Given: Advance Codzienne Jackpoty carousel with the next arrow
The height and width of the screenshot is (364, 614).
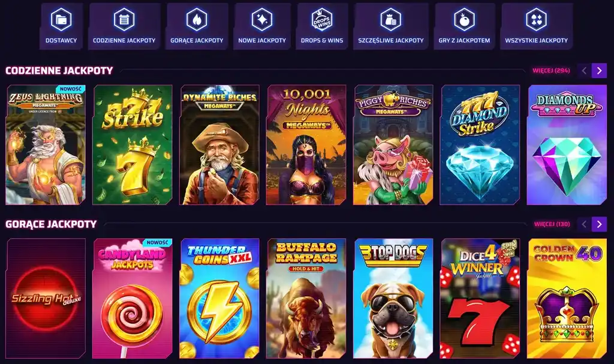Looking at the screenshot, I should tap(599, 71).
